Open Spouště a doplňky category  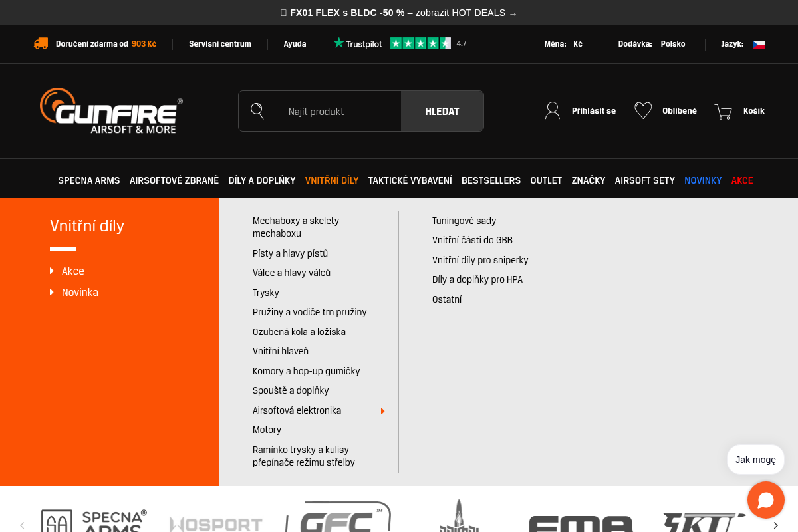pyautogui.click(x=291, y=390)
